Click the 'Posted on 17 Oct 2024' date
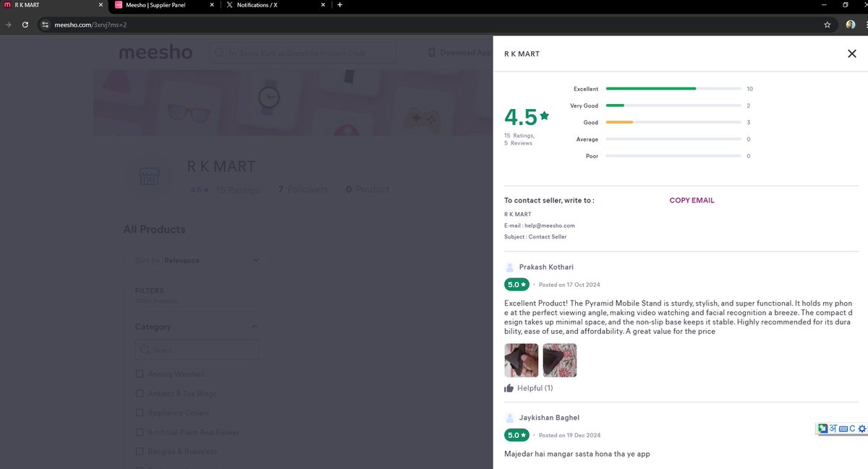Image resolution: width=868 pixels, height=469 pixels. click(569, 285)
